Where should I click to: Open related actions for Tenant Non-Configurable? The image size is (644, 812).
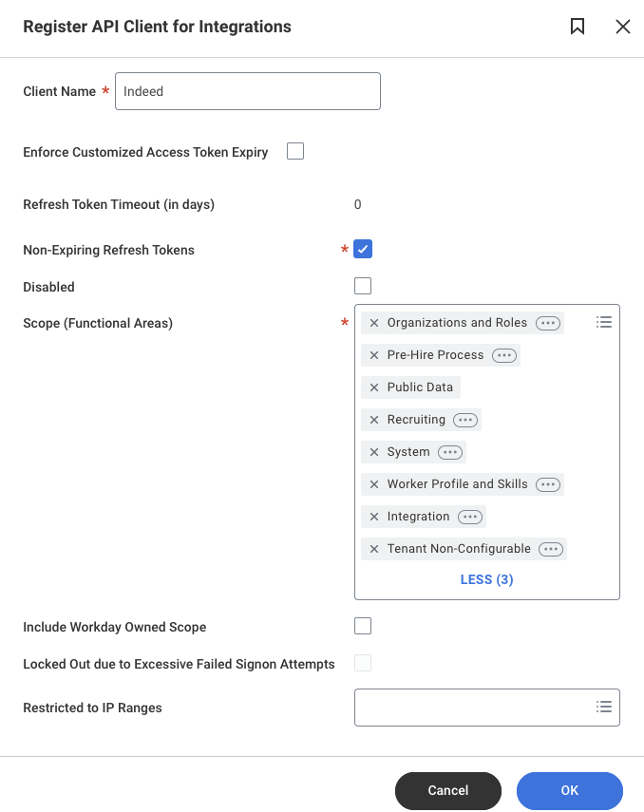point(551,549)
